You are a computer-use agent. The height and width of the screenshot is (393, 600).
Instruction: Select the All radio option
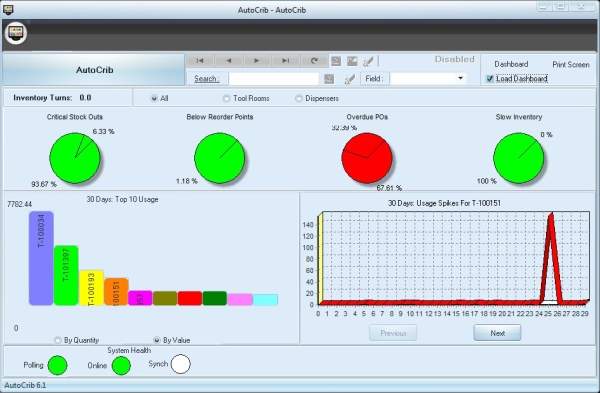[x=154, y=98]
